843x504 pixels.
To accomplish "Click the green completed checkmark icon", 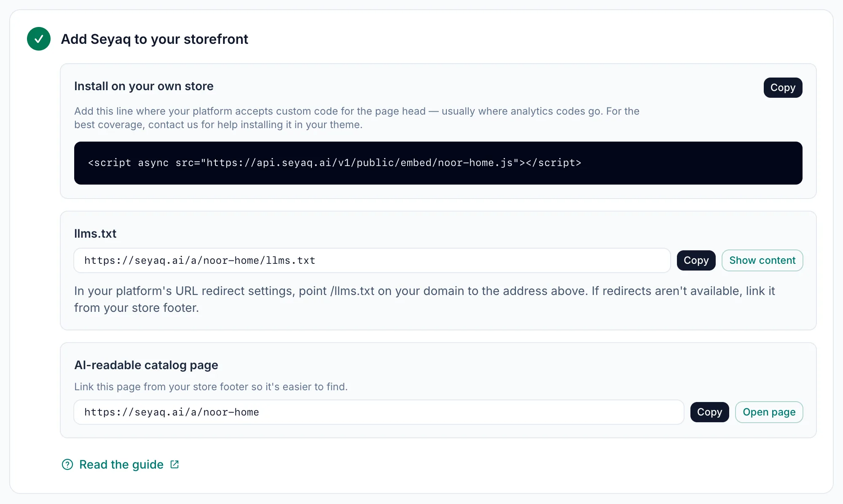I will click(39, 39).
